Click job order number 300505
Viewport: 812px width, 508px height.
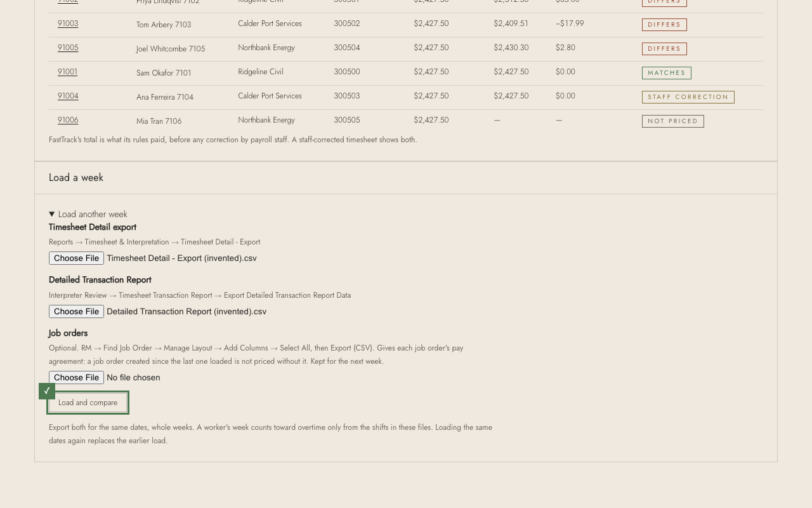[347, 120]
